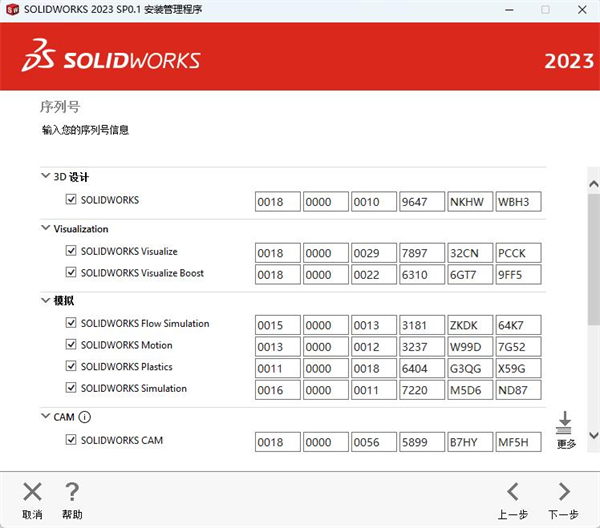The image size is (600, 528).
Task: Click scrollbar down arrow at bottom
Action: click(x=592, y=436)
